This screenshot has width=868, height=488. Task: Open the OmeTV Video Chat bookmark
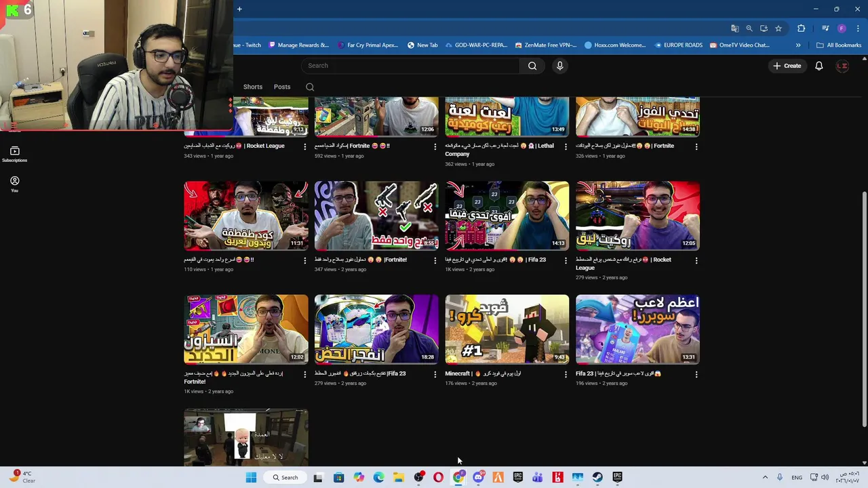point(740,45)
